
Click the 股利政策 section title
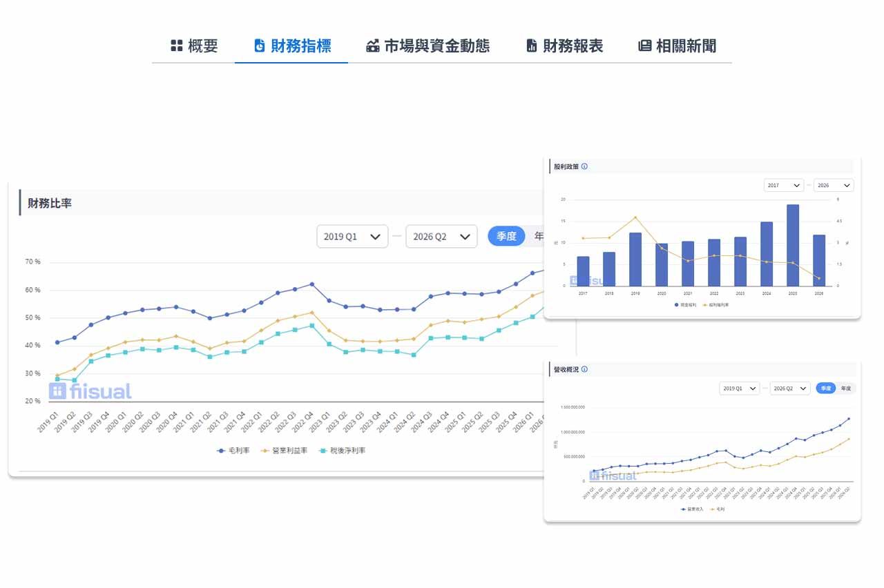(566, 166)
